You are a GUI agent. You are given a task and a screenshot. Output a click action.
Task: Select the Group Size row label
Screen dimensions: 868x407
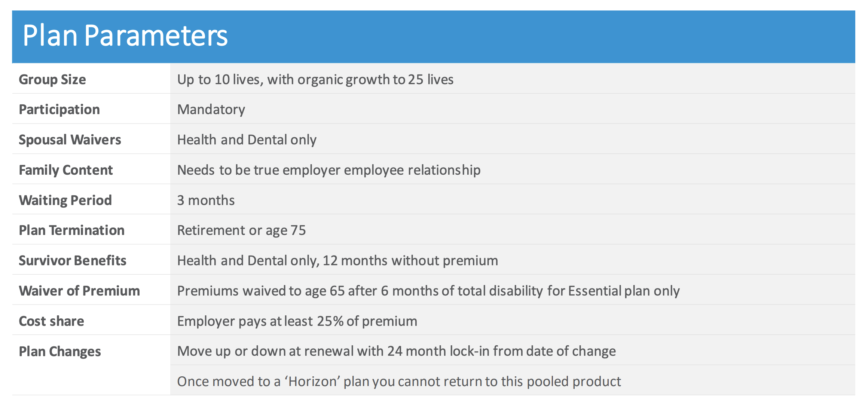click(x=52, y=79)
